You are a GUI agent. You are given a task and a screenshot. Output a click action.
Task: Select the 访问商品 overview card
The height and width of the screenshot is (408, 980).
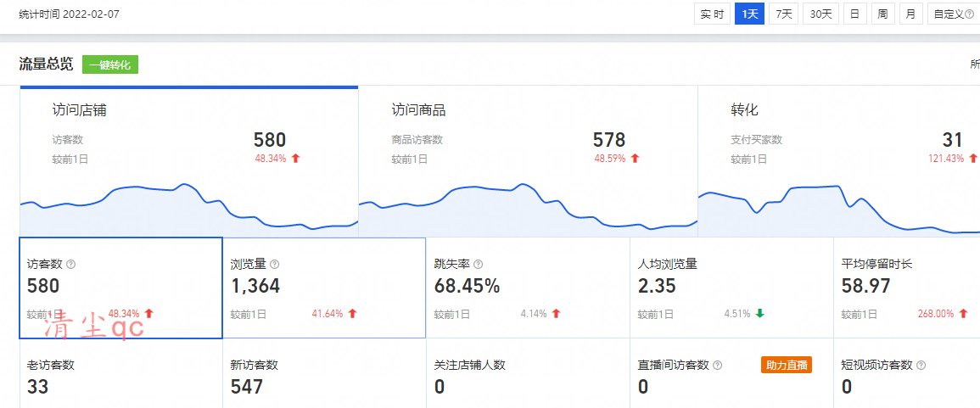tap(528, 161)
